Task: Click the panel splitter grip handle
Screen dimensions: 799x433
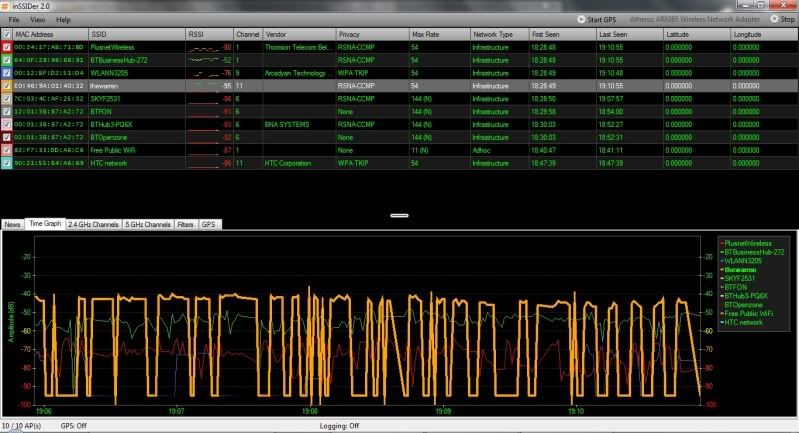Action: (x=400, y=215)
